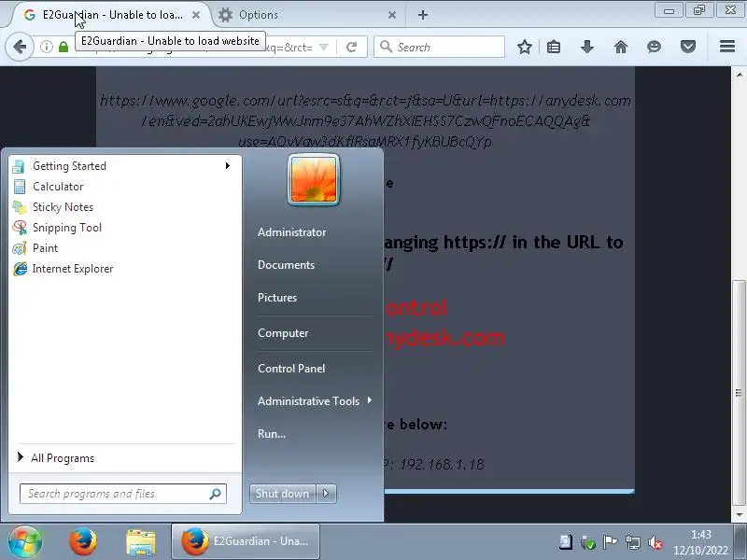Switch to E2Guardian Firefox taskbar button

[x=246, y=541]
